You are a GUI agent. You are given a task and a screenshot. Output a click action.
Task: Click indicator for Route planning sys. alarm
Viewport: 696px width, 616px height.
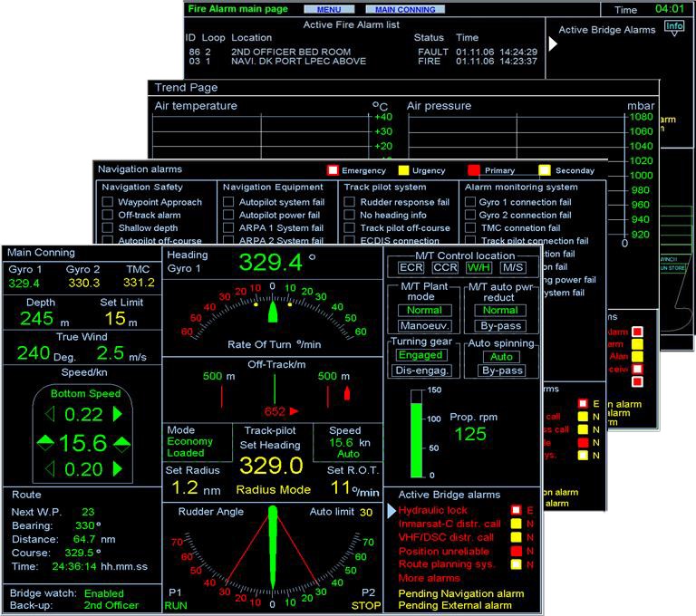[516, 564]
